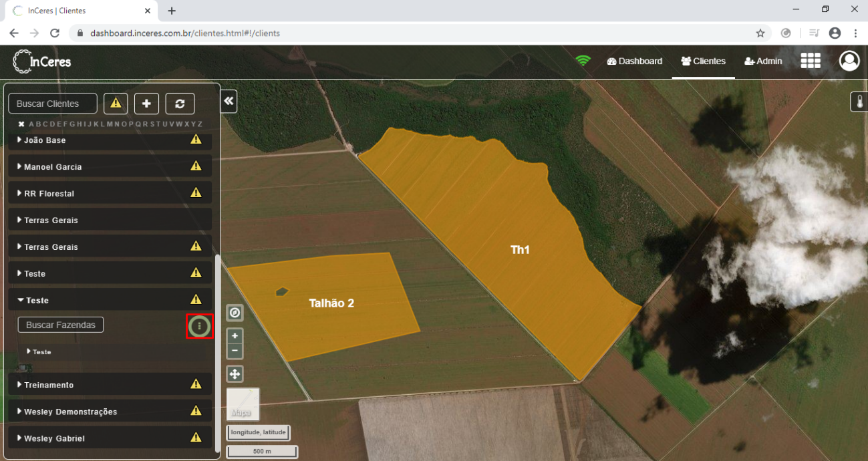Filter clients by letter A
868x461 pixels.
point(31,124)
